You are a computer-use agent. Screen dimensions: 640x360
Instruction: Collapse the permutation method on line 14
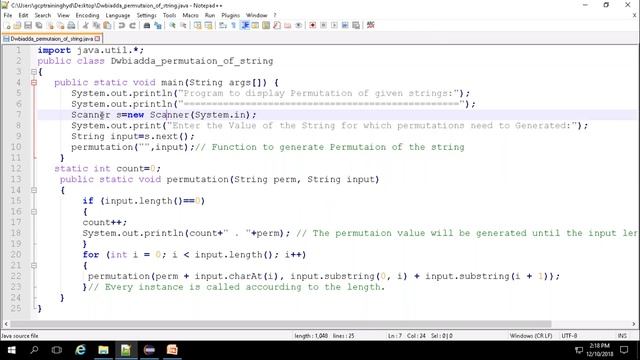[x=34, y=190]
